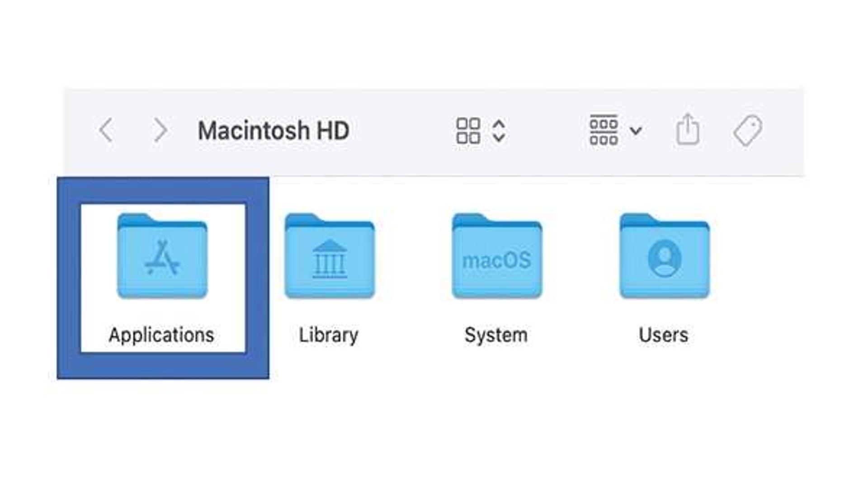The width and height of the screenshot is (868, 482).
Task: Select the Library folder icon
Action: 330,256
